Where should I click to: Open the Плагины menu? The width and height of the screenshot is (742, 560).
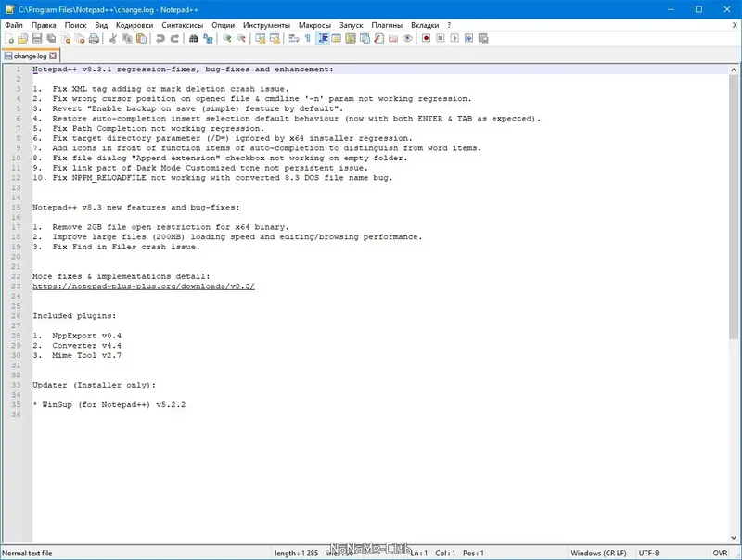[x=387, y=26]
